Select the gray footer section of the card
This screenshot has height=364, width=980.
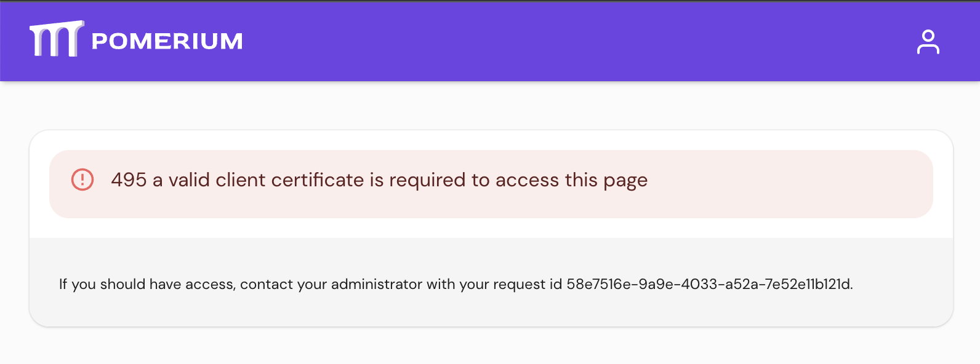click(490, 283)
